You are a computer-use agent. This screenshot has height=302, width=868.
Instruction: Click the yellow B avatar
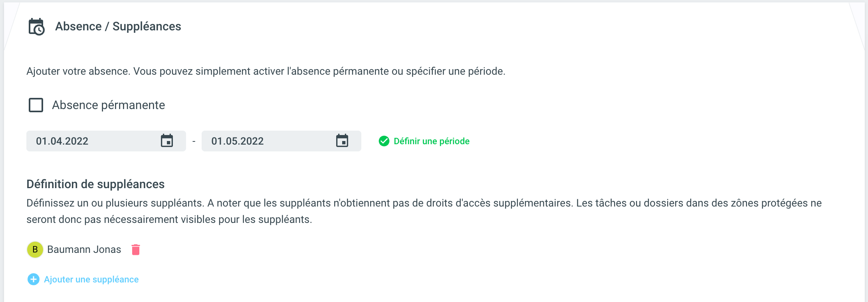(x=35, y=250)
